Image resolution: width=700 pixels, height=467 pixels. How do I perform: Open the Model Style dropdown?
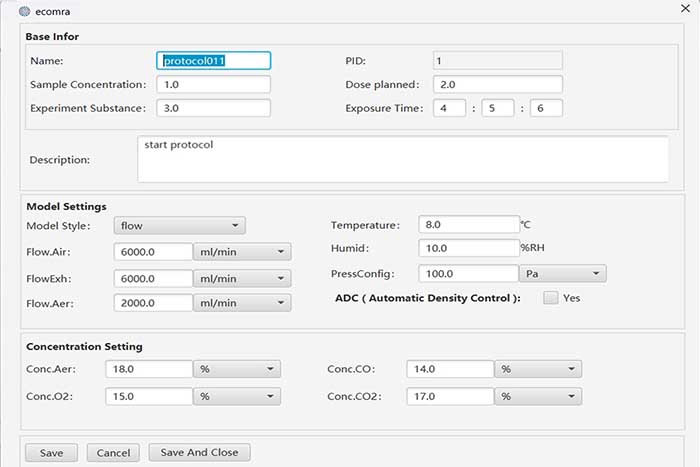pyautogui.click(x=179, y=226)
